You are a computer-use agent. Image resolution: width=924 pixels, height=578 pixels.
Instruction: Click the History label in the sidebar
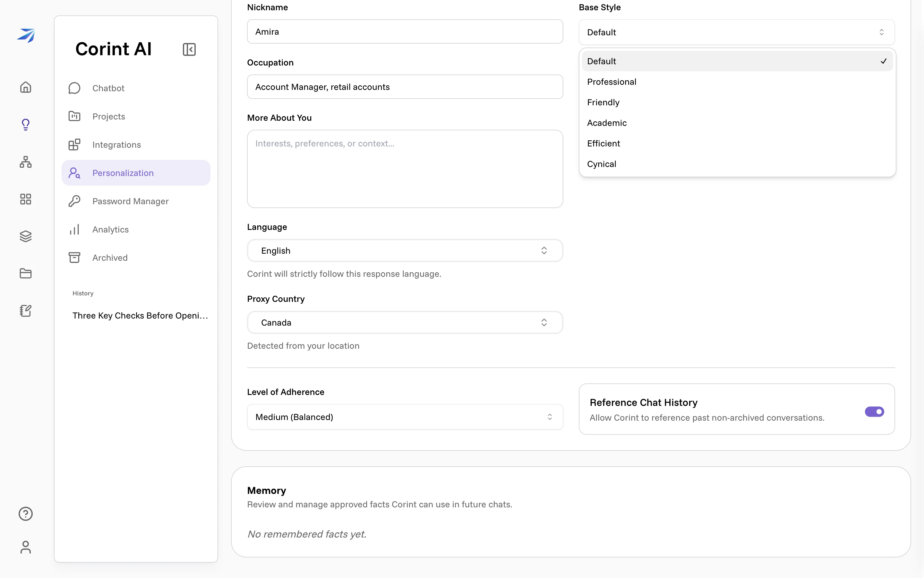tap(83, 293)
